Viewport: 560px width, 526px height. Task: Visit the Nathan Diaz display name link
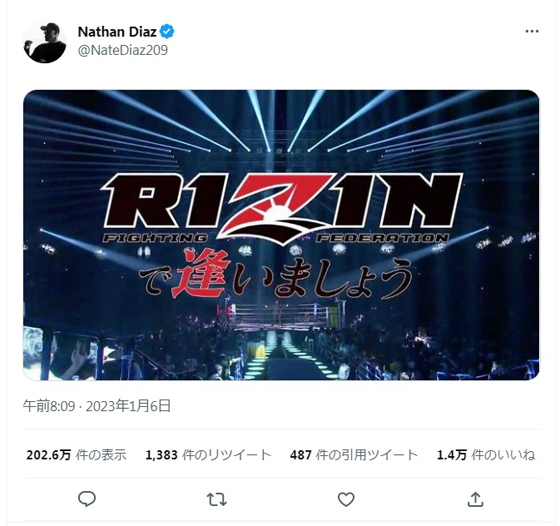(x=117, y=32)
